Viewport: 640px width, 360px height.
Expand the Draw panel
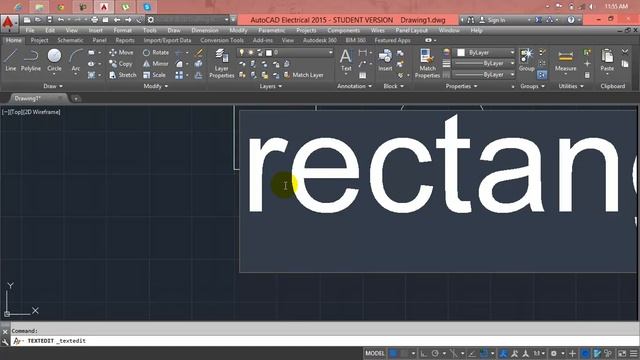click(53, 86)
